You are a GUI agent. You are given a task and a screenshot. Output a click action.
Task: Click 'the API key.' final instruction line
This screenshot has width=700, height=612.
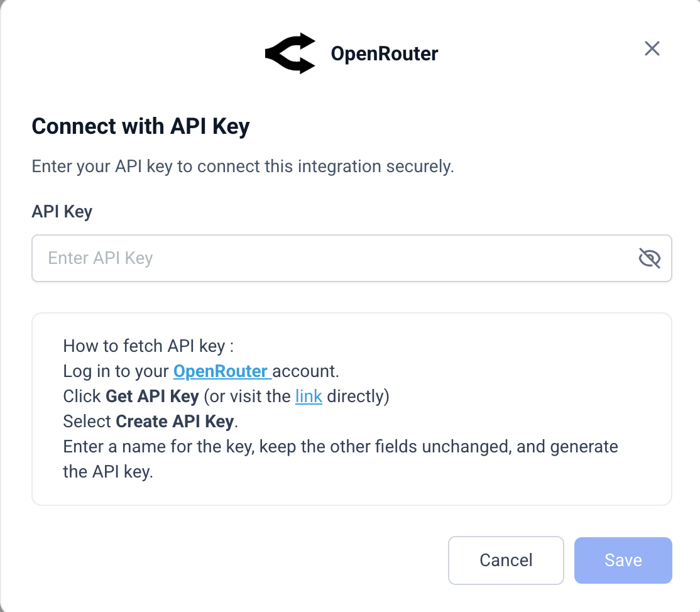(108, 472)
